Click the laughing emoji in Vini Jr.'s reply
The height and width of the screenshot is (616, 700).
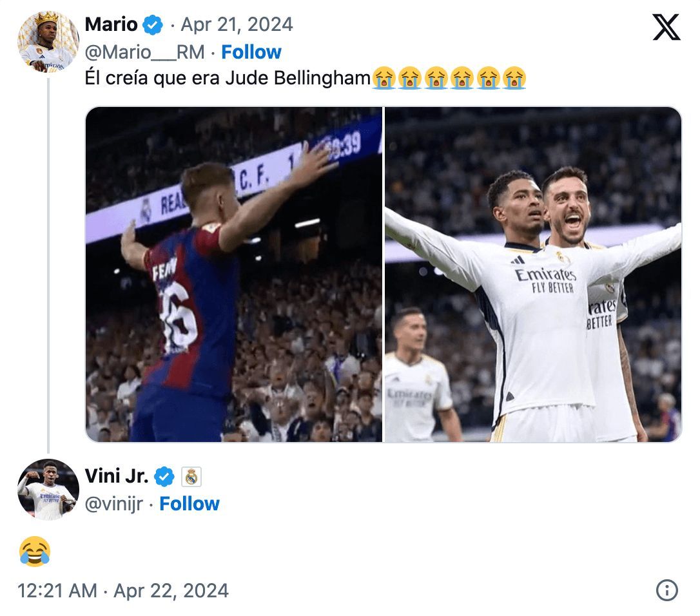(x=34, y=552)
